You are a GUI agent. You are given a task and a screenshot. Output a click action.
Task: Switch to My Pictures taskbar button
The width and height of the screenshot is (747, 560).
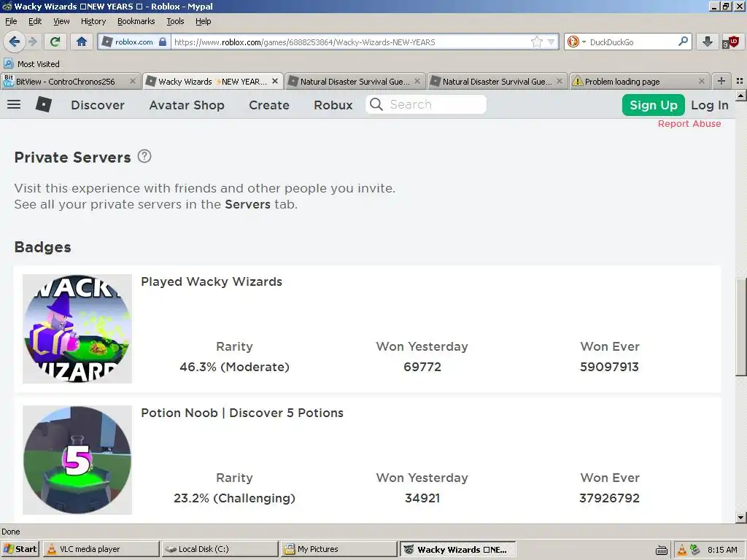(x=338, y=549)
